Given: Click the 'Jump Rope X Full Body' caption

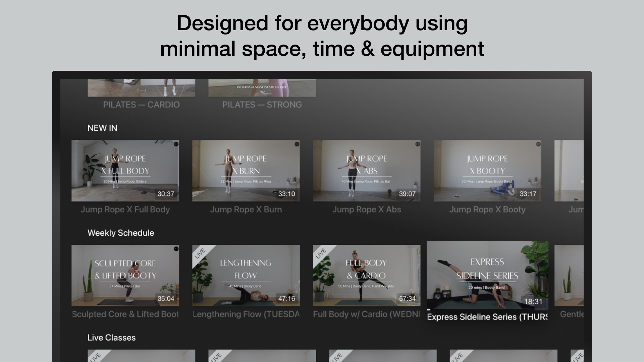Looking at the screenshot, I should (x=125, y=209).
